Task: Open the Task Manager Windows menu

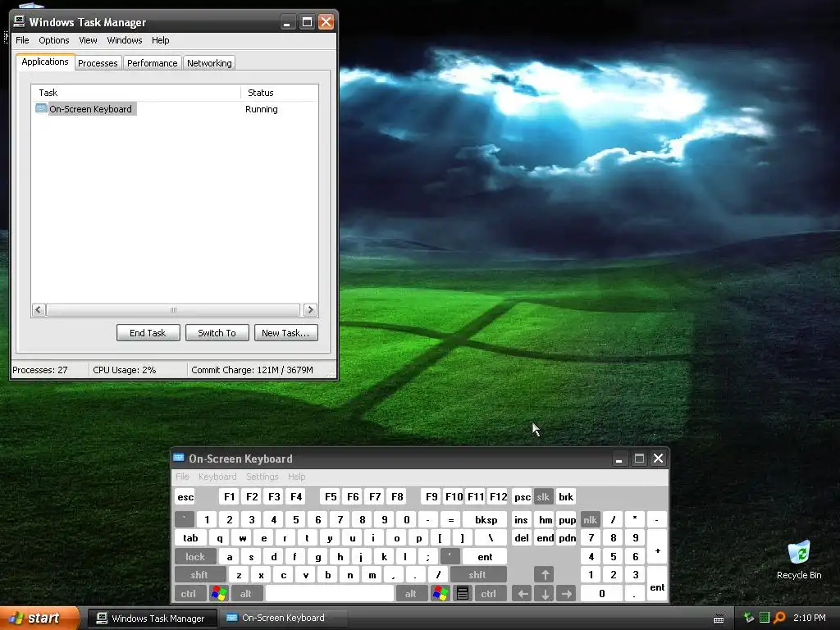Action: [125, 40]
